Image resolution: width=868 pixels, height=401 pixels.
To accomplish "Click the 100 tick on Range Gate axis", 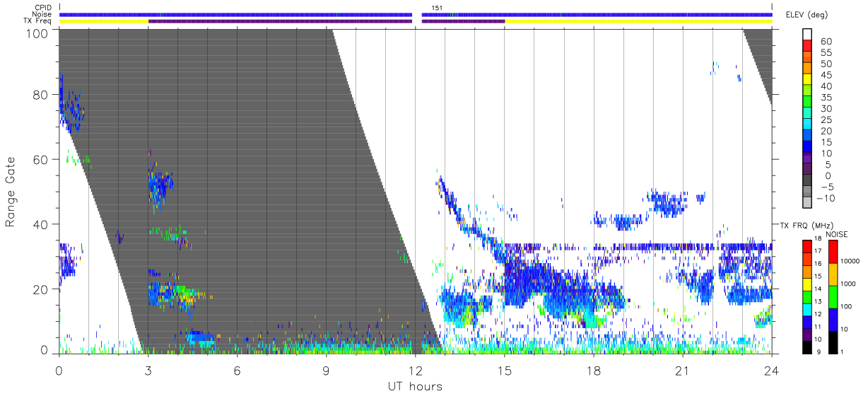I will 36,33.
